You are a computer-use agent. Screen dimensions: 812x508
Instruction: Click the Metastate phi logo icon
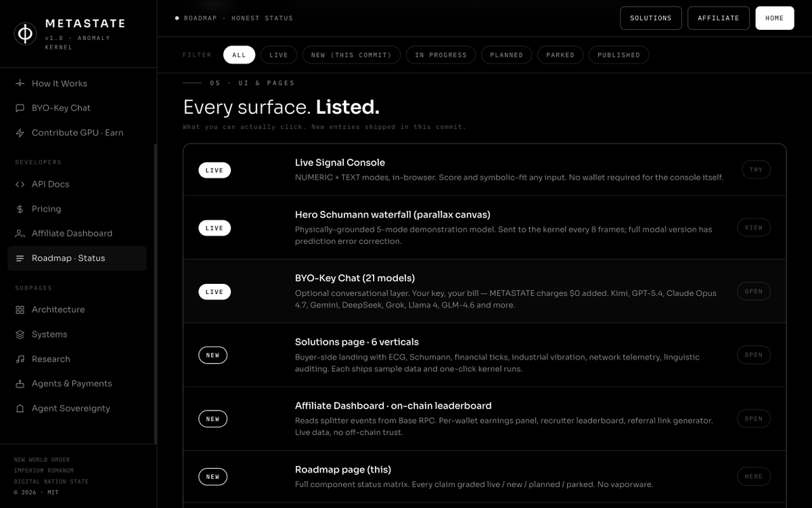coord(25,33)
